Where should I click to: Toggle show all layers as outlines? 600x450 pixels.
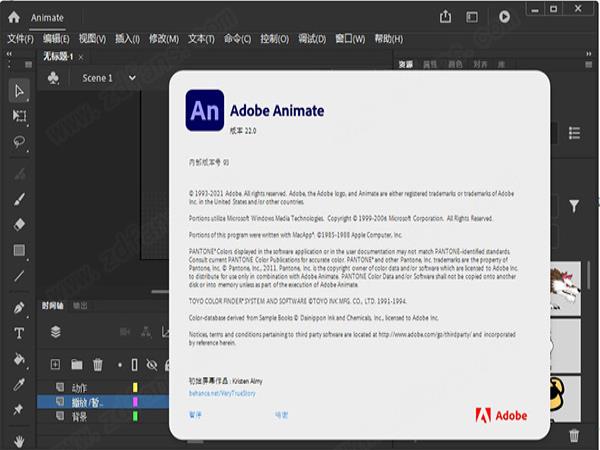(134, 365)
